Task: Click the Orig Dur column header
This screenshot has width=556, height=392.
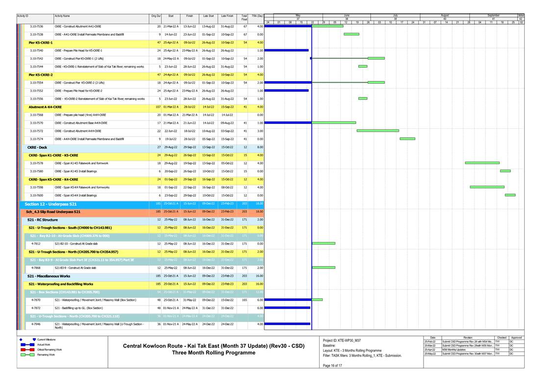Action: click(156, 16)
